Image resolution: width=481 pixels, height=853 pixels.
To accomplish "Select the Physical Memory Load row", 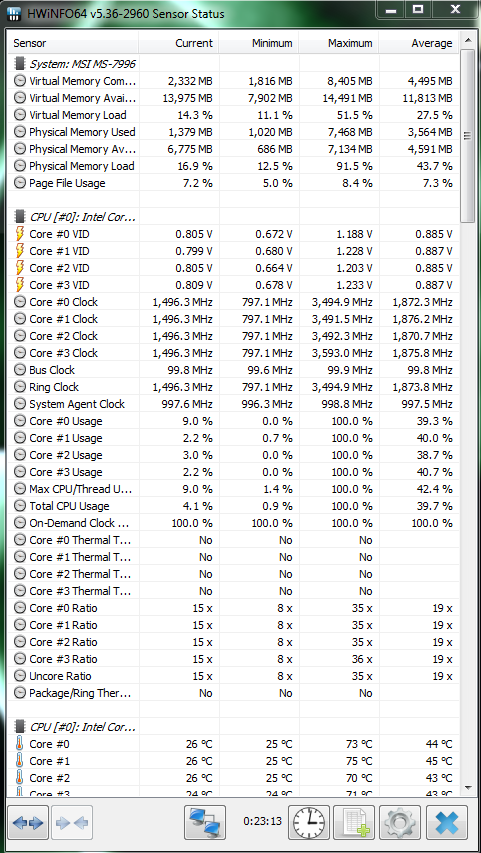I will coord(233,166).
